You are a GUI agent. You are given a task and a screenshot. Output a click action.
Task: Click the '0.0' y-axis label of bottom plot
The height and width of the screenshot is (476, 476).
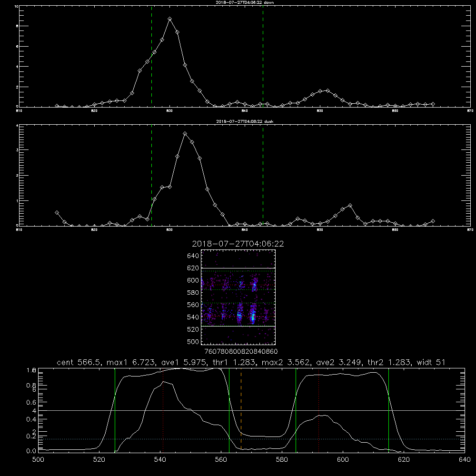pos(31,451)
